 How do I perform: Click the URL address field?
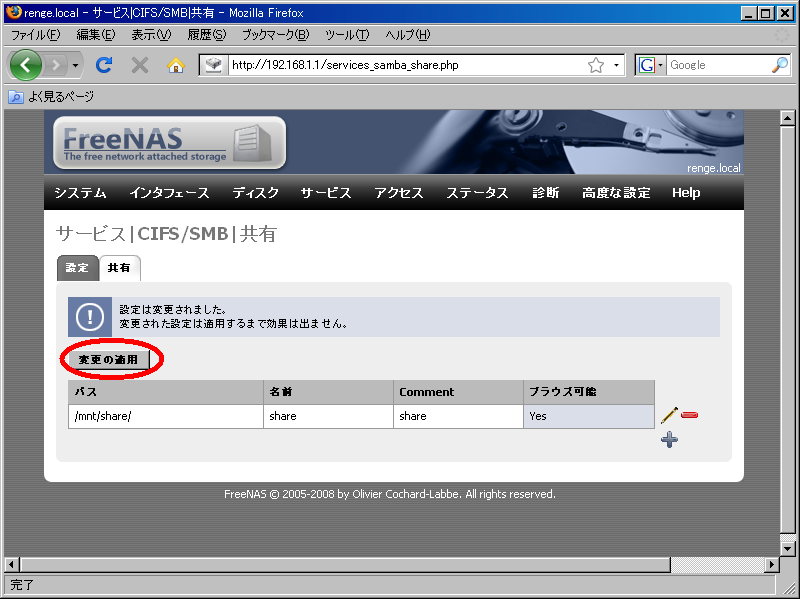click(407, 65)
